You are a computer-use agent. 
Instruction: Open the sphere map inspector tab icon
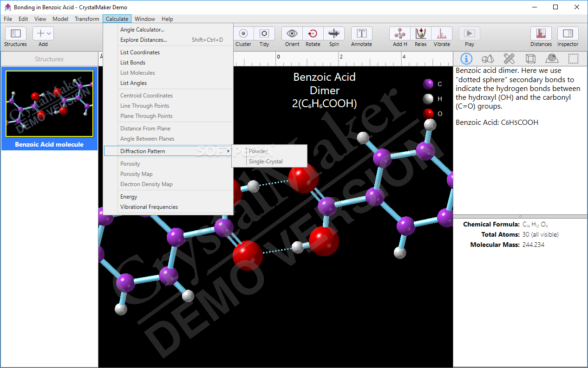coord(552,58)
